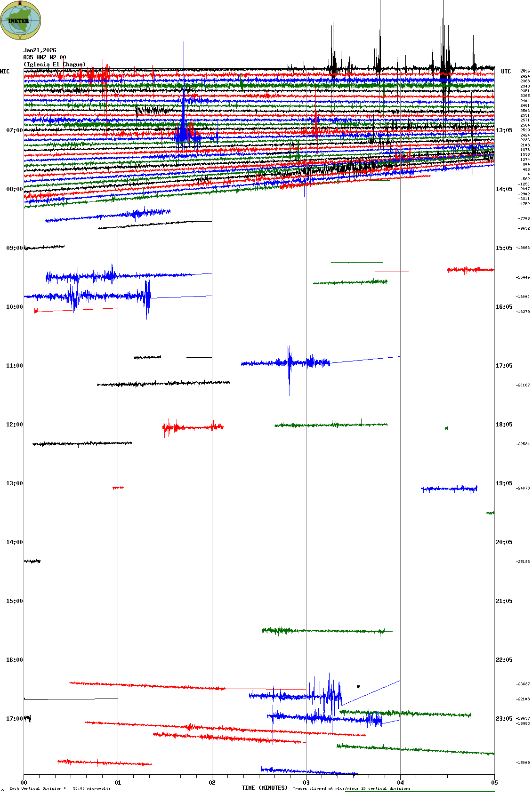
Task: Click the -12666 amplitude value
Action: [523, 248]
